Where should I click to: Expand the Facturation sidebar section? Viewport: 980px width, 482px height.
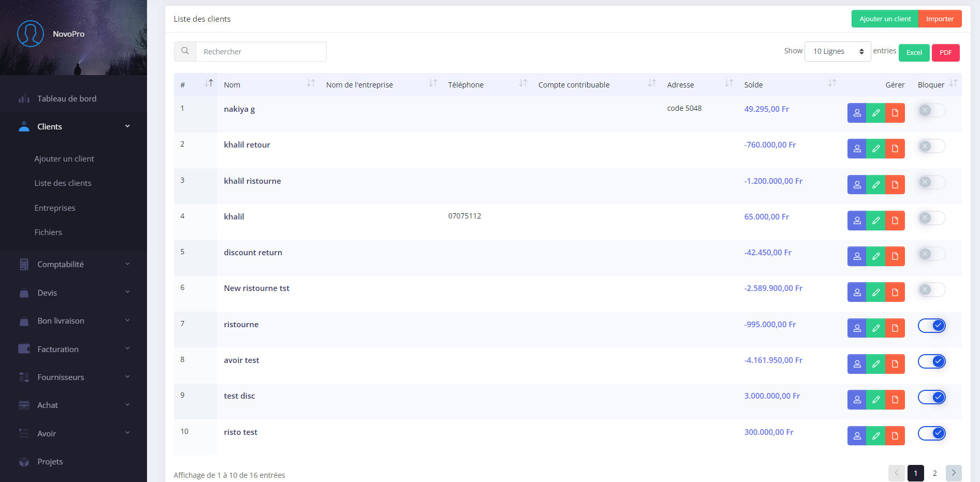(x=74, y=349)
